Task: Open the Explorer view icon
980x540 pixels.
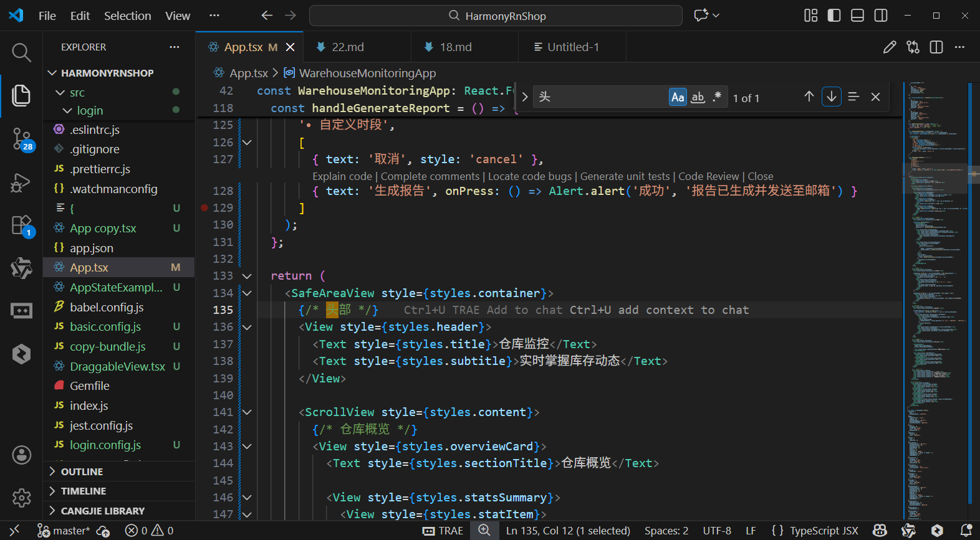Action: 21,95
